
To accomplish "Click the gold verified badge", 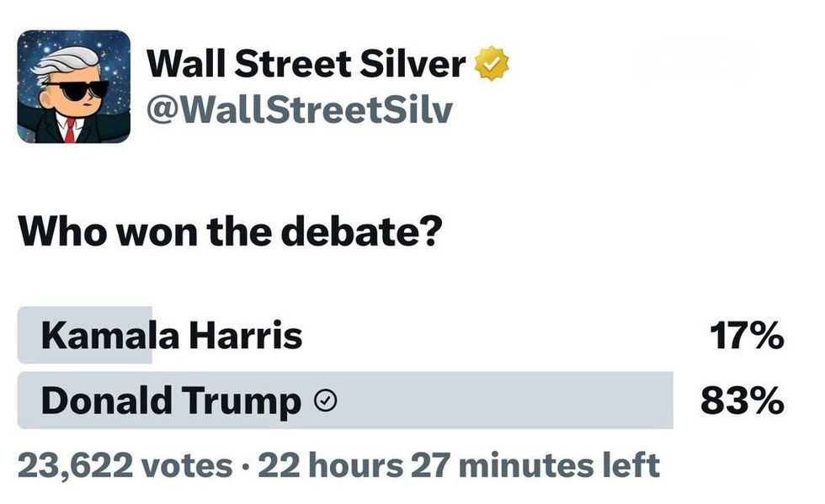I will click(492, 64).
